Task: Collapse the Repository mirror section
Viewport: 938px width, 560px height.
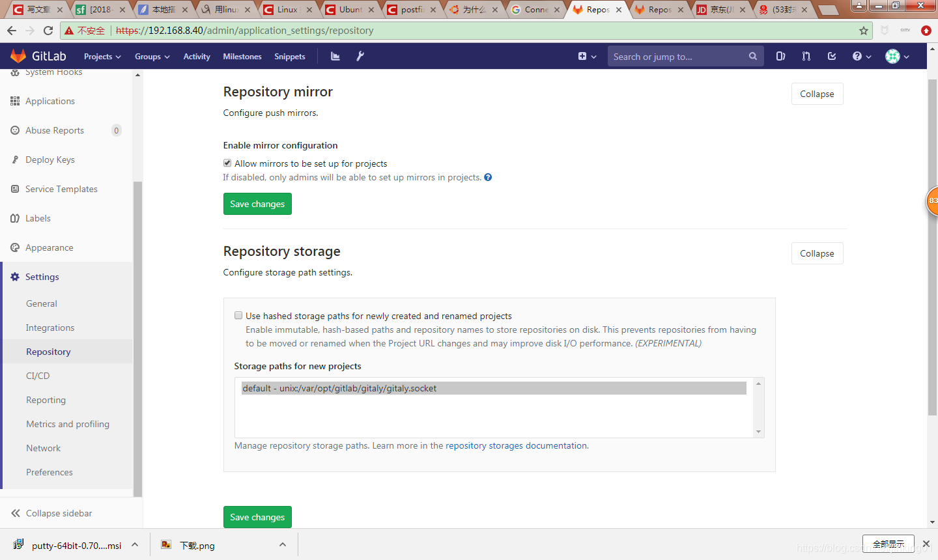Action: (817, 94)
